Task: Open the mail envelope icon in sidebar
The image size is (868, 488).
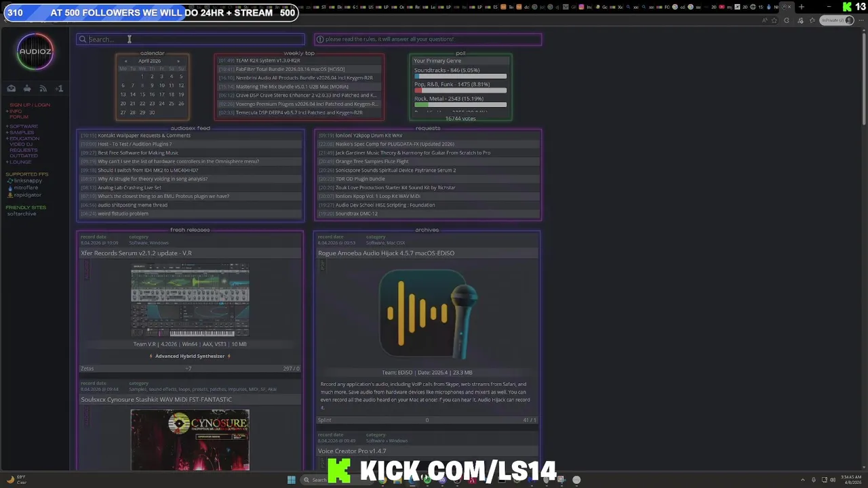Action: click(12, 88)
